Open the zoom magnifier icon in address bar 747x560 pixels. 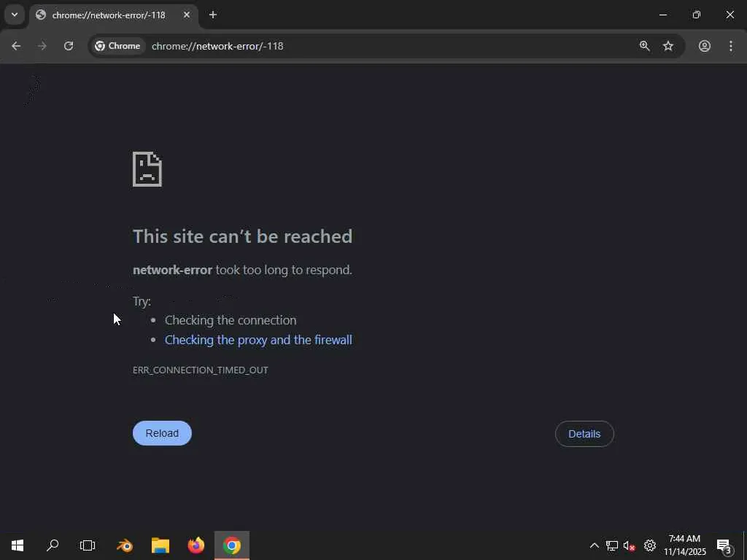[x=645, y=46]
